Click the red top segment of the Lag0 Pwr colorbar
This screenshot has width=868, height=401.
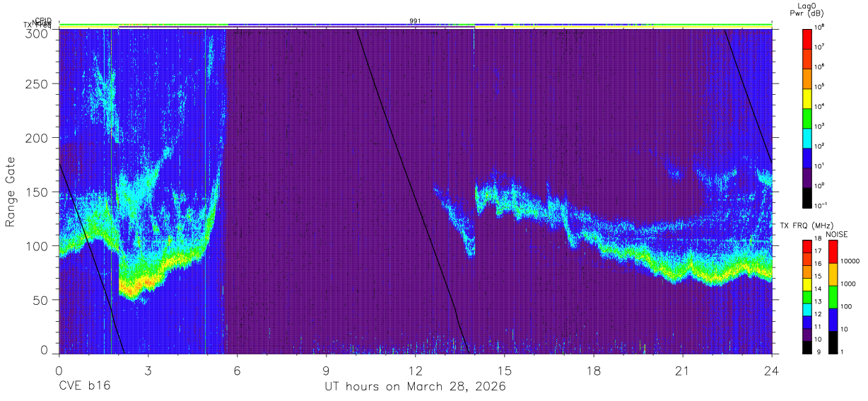[807, 37]
